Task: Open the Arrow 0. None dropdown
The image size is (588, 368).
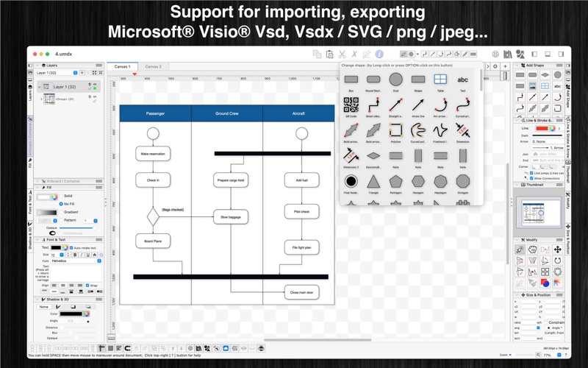Action: [548, 141]
